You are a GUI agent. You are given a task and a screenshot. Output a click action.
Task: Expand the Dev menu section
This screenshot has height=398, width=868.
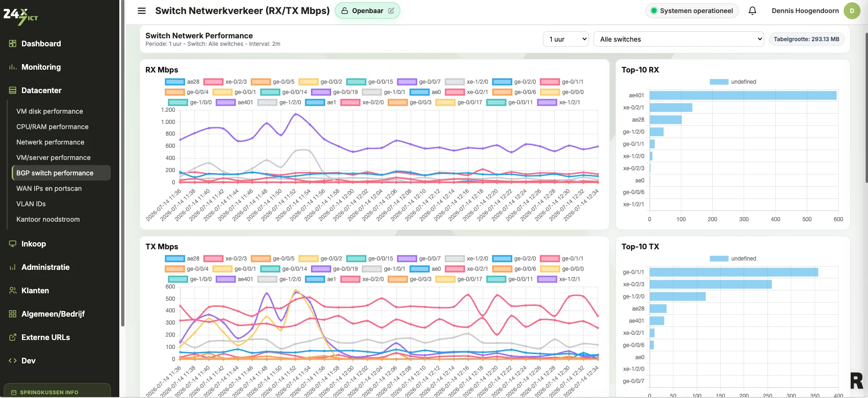click(29, 361)
